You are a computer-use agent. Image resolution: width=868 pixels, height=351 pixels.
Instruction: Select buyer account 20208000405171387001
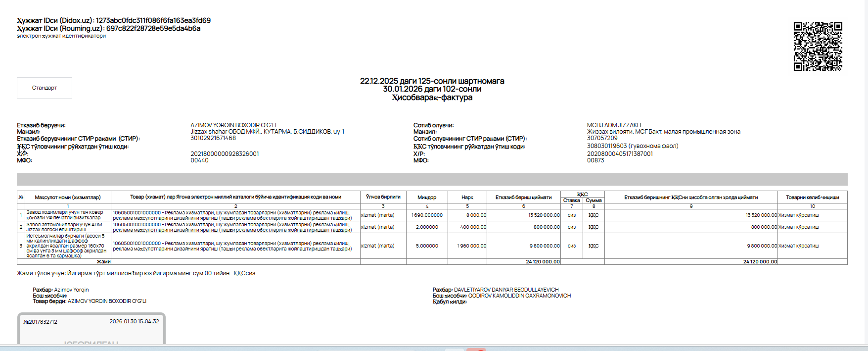620,154
